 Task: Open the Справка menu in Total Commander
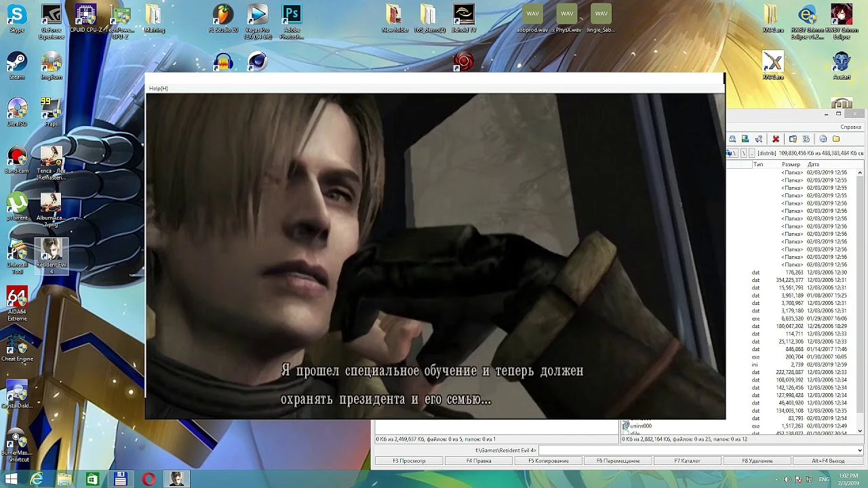point(850,126)
